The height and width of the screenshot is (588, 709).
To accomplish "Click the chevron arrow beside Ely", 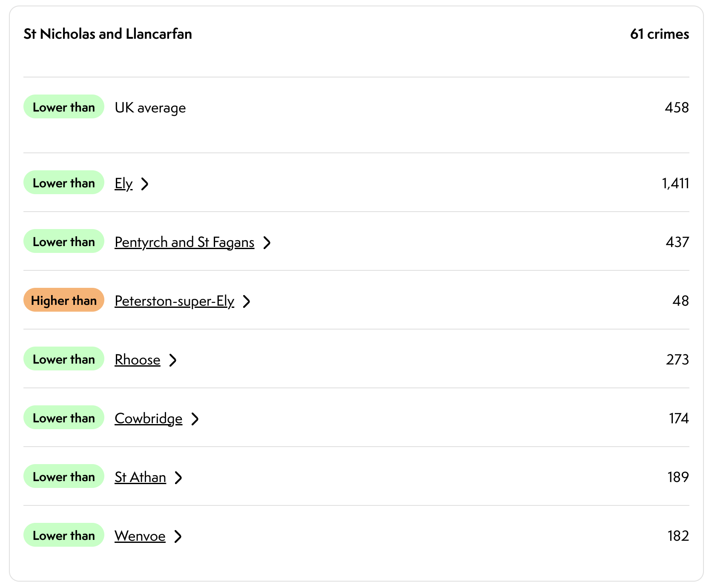I will coord(145,184).
